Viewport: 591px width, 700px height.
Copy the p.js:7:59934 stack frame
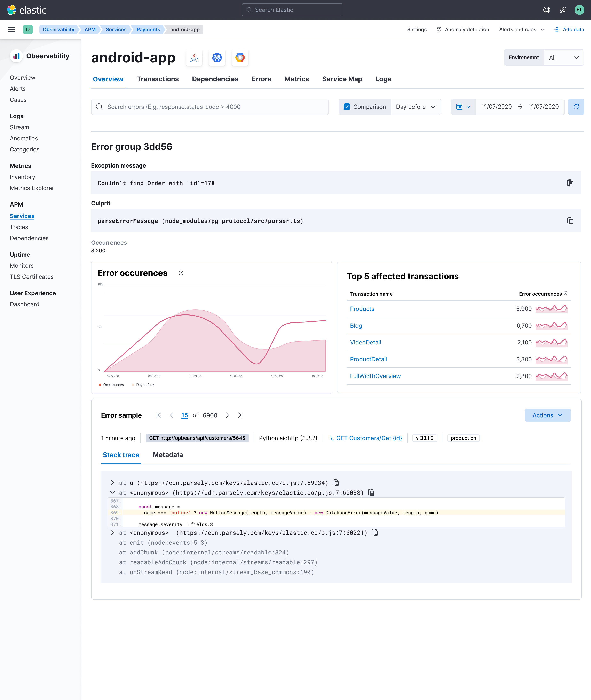(x=336, y=483)
